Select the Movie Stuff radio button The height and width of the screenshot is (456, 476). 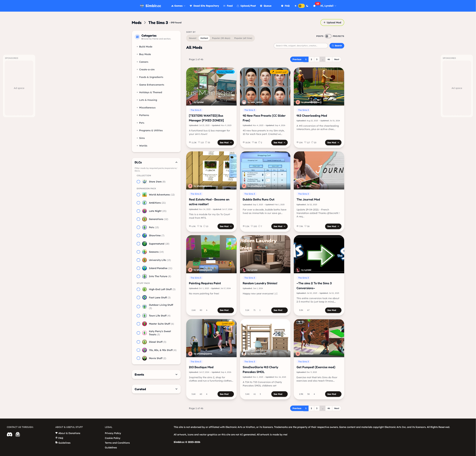pos(138,358)
